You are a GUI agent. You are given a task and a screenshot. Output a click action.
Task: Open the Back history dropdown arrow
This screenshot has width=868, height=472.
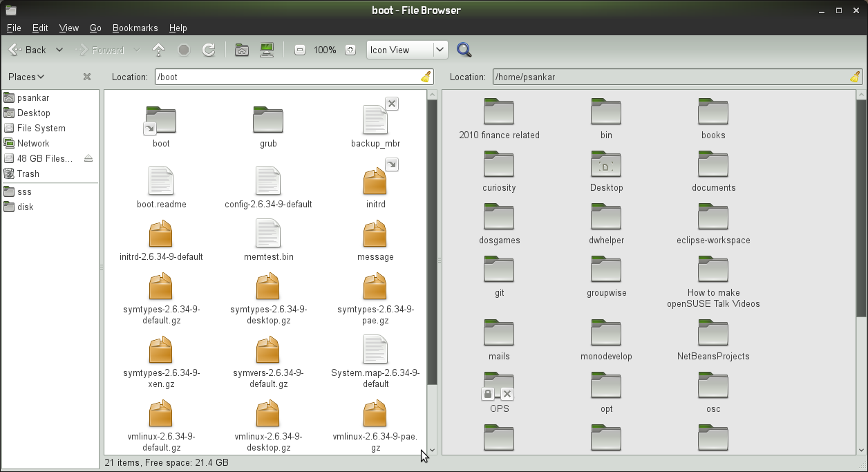59,50
